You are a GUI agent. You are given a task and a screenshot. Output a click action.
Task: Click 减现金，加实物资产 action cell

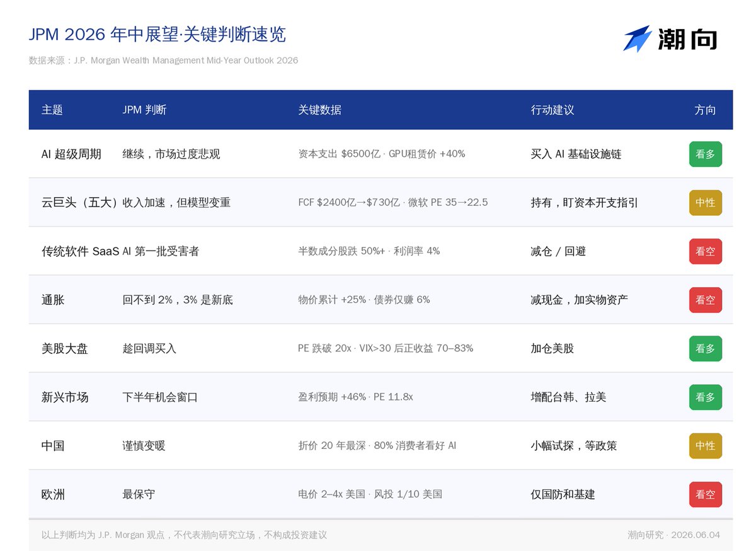pos(580,300)
